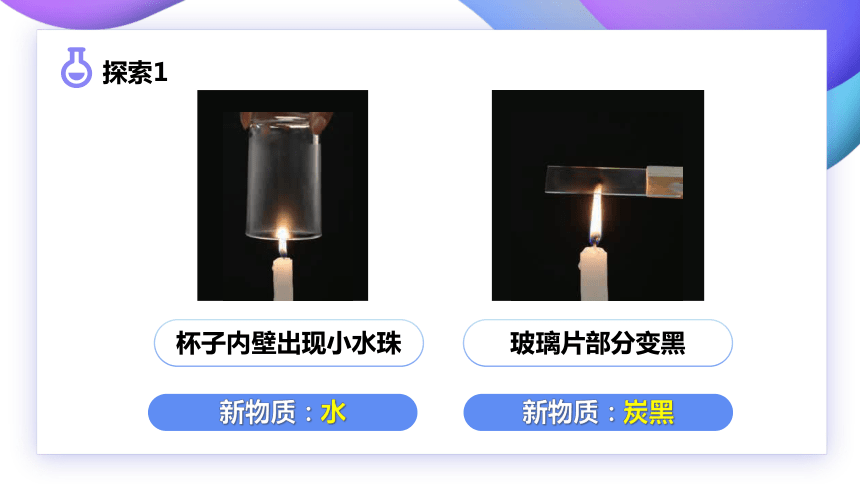This screenshot has width=860, height=484.
Task: Open the glass slide candle image
Action: (x=598, y=195)
